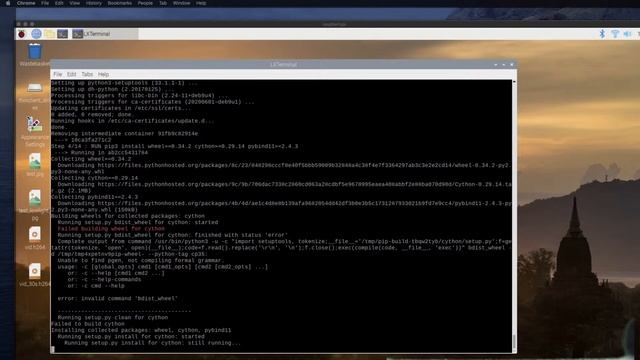Image resolution: width=640 pixels, height=360 pixels.
Task: Open LXTerminal File menu
Action: [x=58, y=74]
